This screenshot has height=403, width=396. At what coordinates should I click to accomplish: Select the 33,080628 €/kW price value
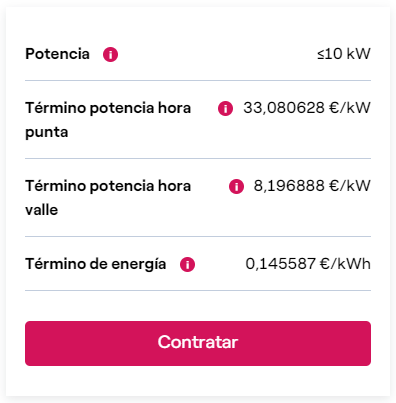307,108
